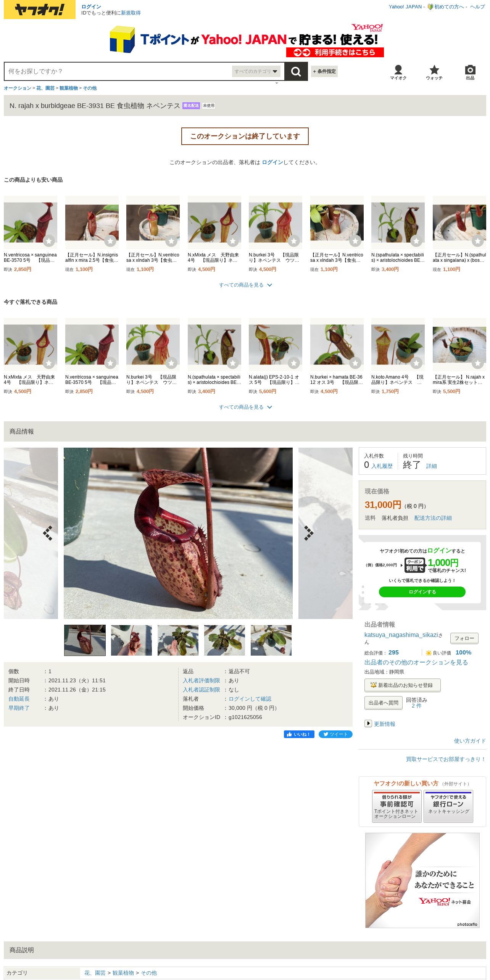Follow the seller with フォロー button
Screen dimensions: 490x980
(x=464, y=638)
